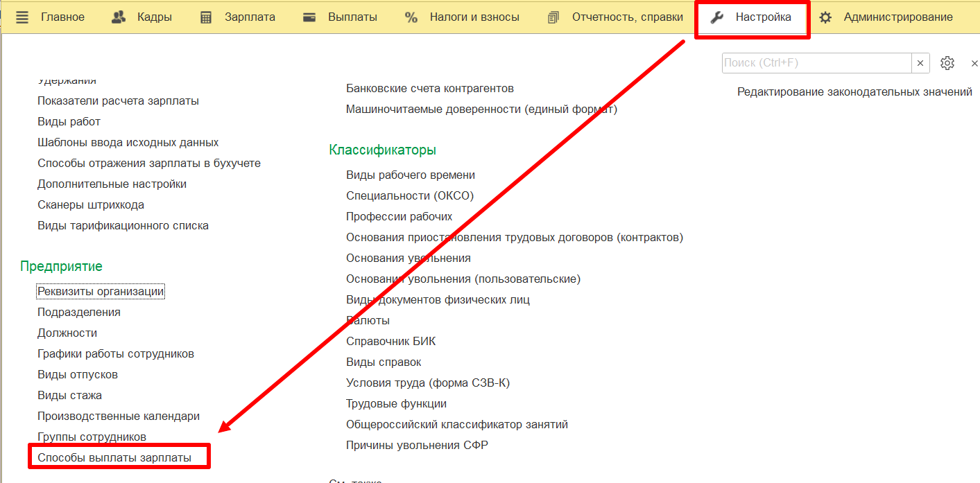Open the Главное section
The image size is (980, 483).
pos(62,17)
